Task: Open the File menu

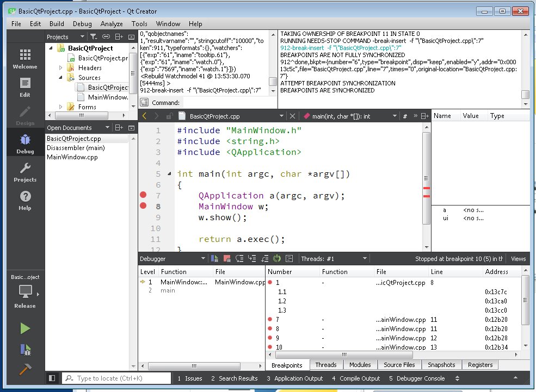Action: click(x=16, y=23)
